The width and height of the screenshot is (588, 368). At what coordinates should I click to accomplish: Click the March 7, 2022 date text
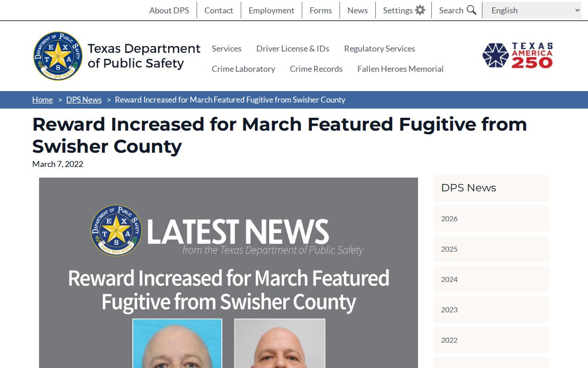[58, 164]
